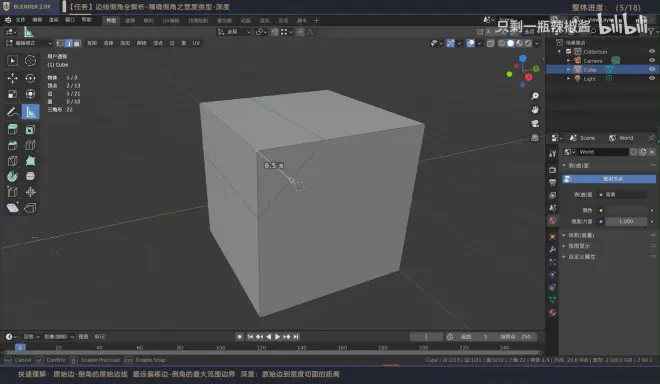The height and width of the screenshot is (384, 660).
Task: Toggle Light visibility eye icon
Action: (652, 78)
